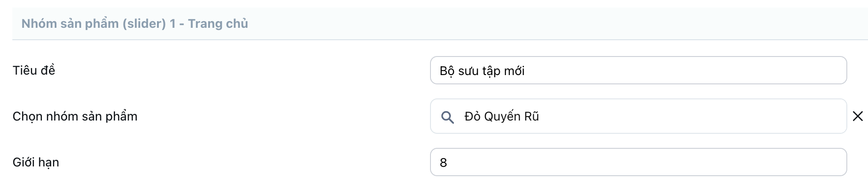Click the 'Tiêu đề' label
The width and height of the screenshot is (868, 181).
tap(34, 71)
